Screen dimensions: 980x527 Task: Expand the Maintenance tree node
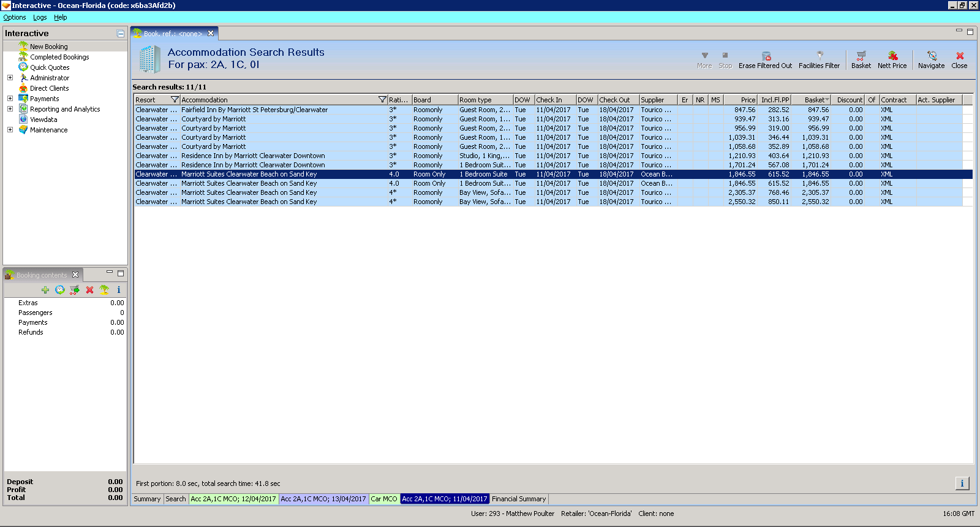click(10, 129)
